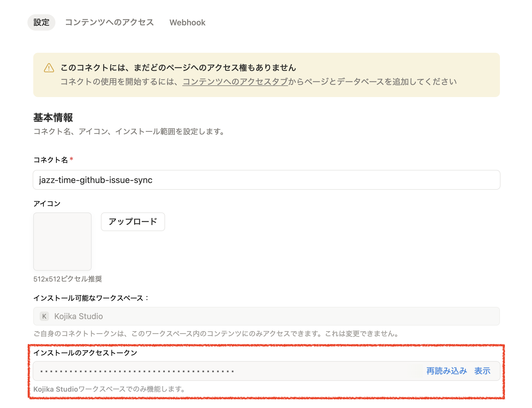
Task: Follow the コンテンツへのアクセスタブ link in banner
Action: point(235,82)
